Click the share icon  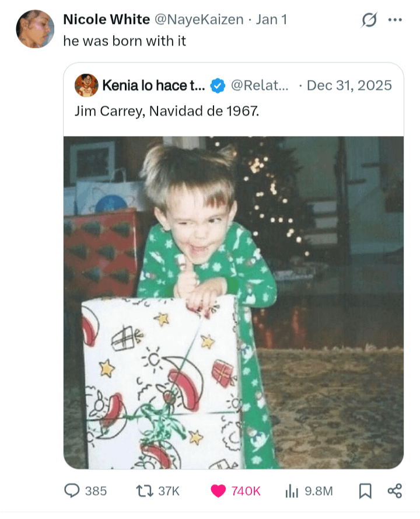[394, 491]
